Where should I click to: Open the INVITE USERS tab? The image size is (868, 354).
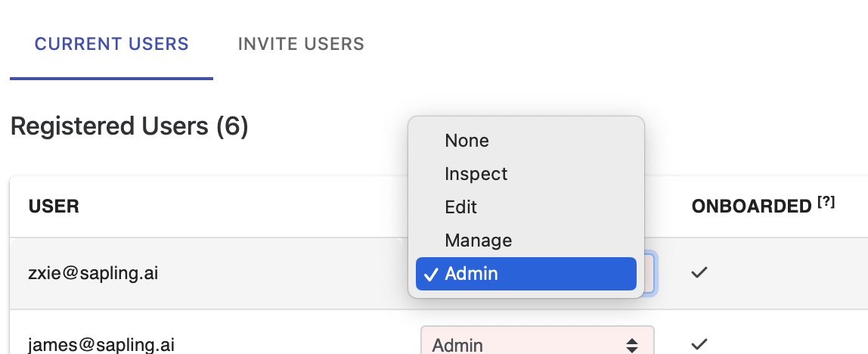point(301,44)
